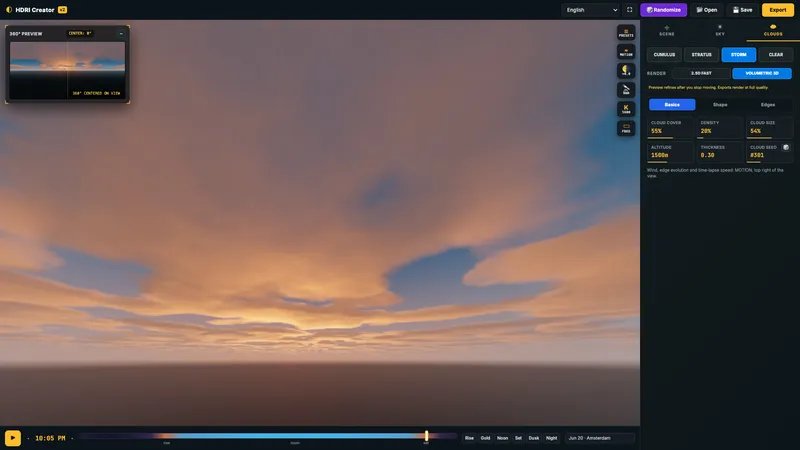
Task: Switch to the Sky tab
Action: pyautogui.click(x=720, y=31)
